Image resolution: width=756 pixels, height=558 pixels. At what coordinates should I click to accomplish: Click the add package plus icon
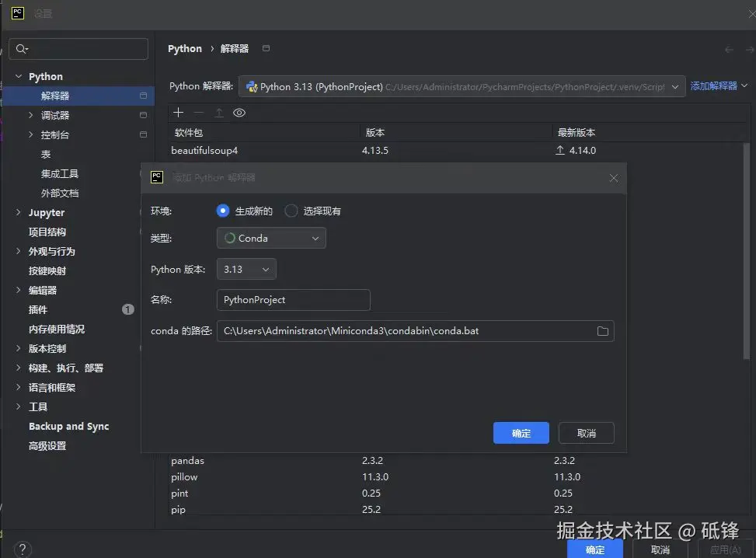click(179, 113)
